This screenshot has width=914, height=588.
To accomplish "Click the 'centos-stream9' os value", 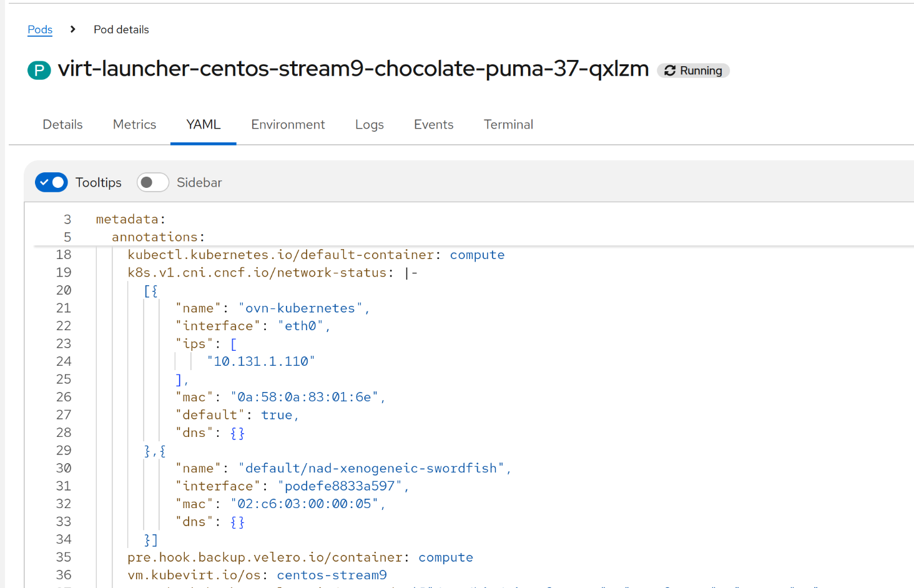I will pyautogui.click(x=332, y=575).
